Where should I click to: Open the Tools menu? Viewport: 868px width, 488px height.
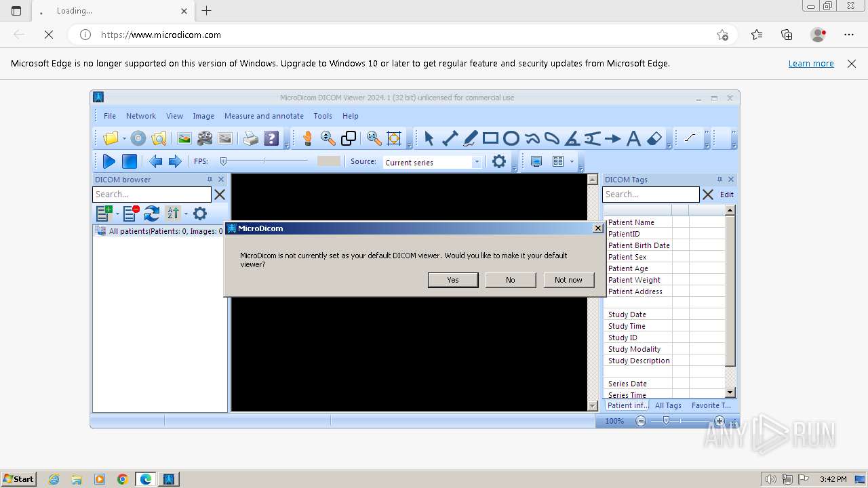click(323, 116)
